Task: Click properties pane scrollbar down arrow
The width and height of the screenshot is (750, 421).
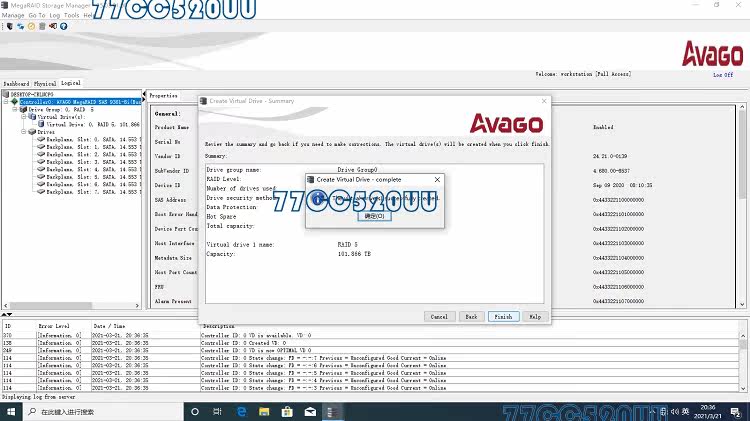Action: (742, 304)
